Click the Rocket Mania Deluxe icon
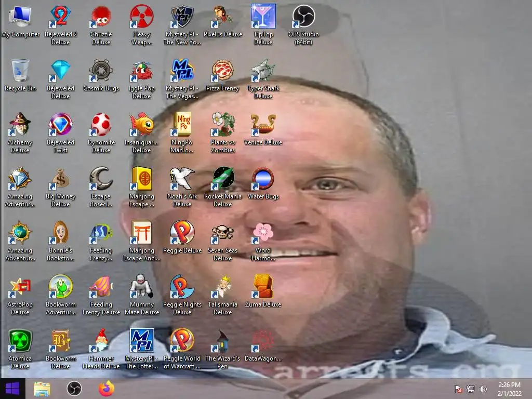The width and height of the screenshot is (532, 399). click(222, 178)
